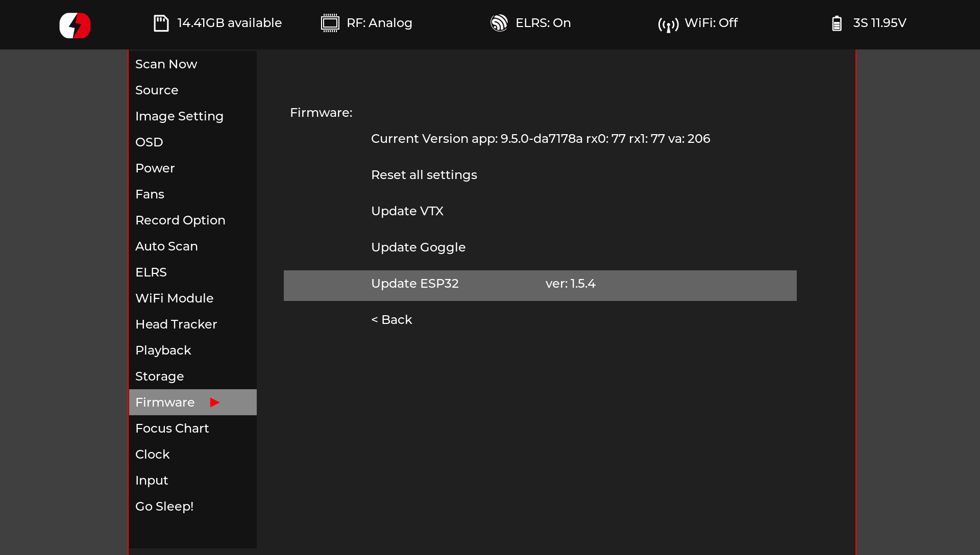
Task: Open the Head Tracker menu
Action: tap(176, 324)
